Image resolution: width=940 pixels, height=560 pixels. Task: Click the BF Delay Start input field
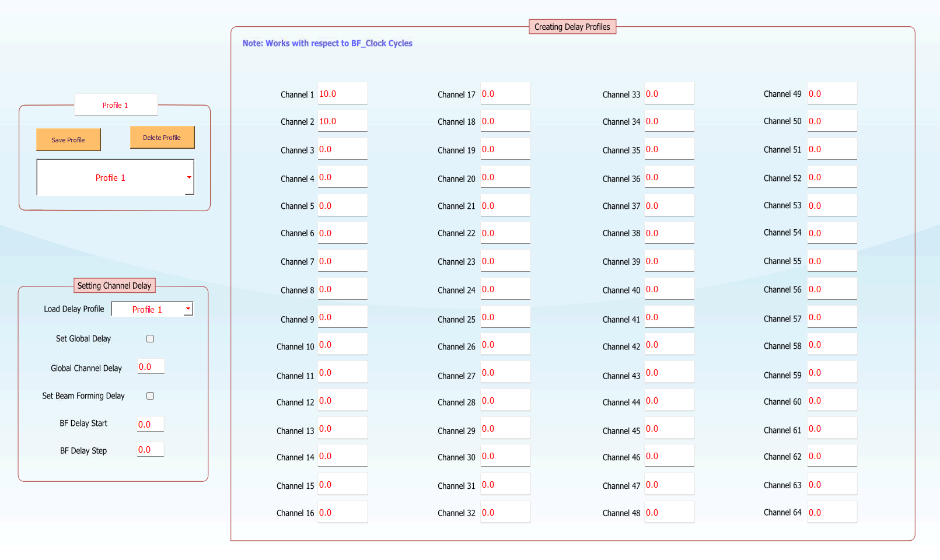(150, 423)
